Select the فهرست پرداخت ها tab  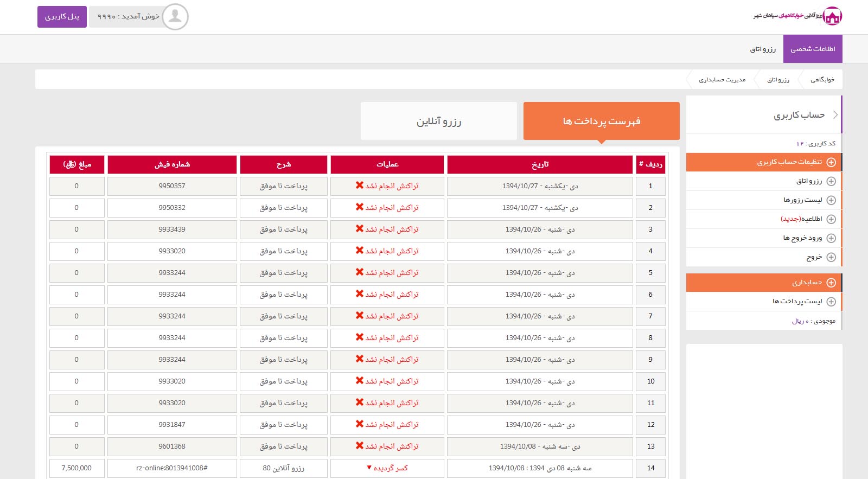[x=601, y=122]
